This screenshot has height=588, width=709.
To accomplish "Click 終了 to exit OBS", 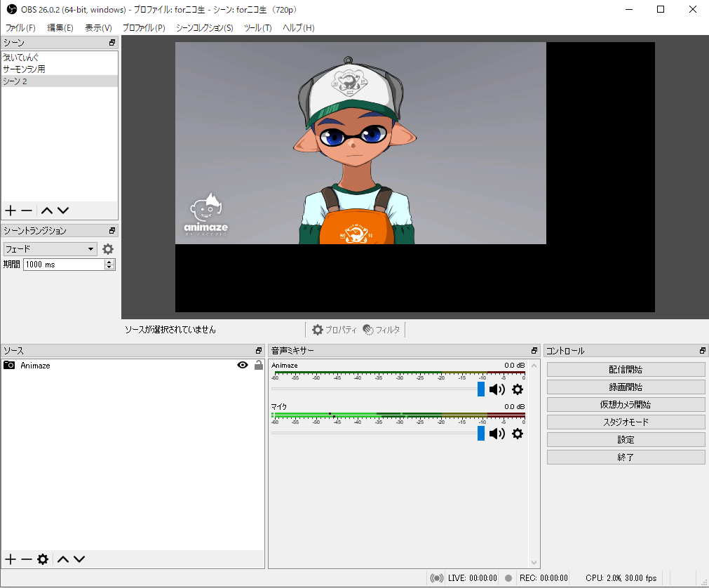I will coord(626,457).
